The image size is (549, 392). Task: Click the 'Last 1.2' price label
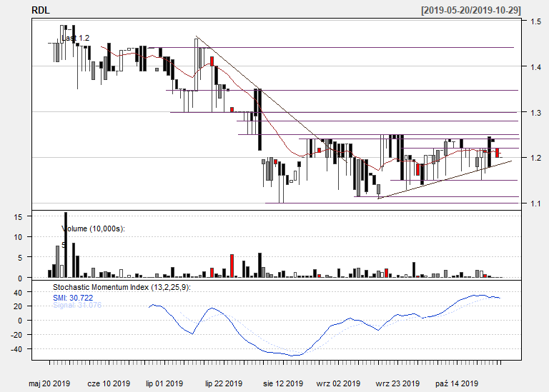click(x=76, y=38)
